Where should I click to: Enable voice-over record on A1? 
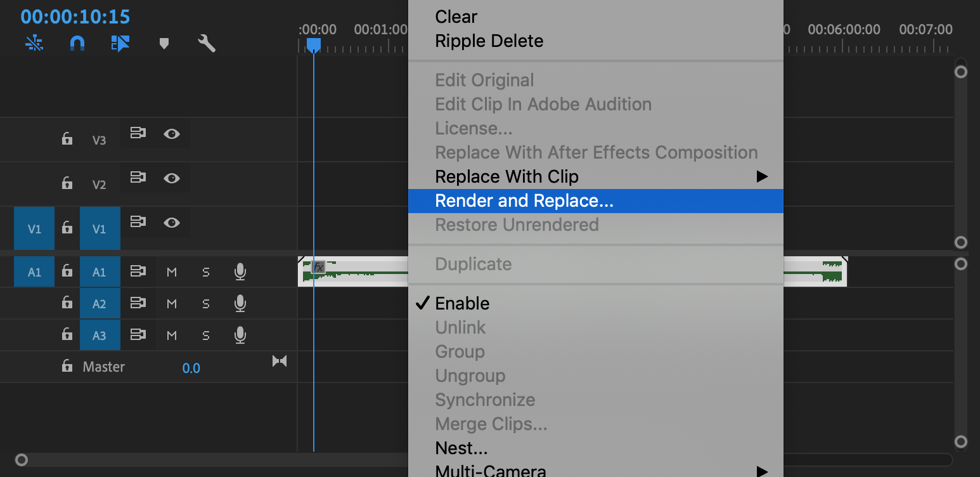point(240,272)
